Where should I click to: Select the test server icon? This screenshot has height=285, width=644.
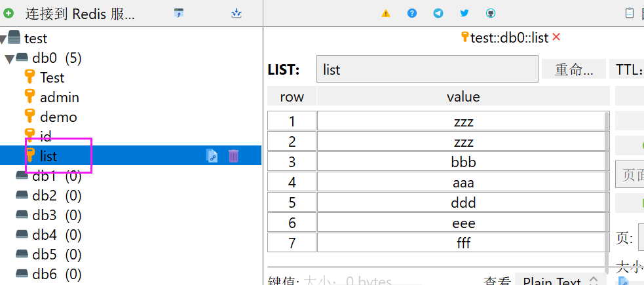pos(14,37)
